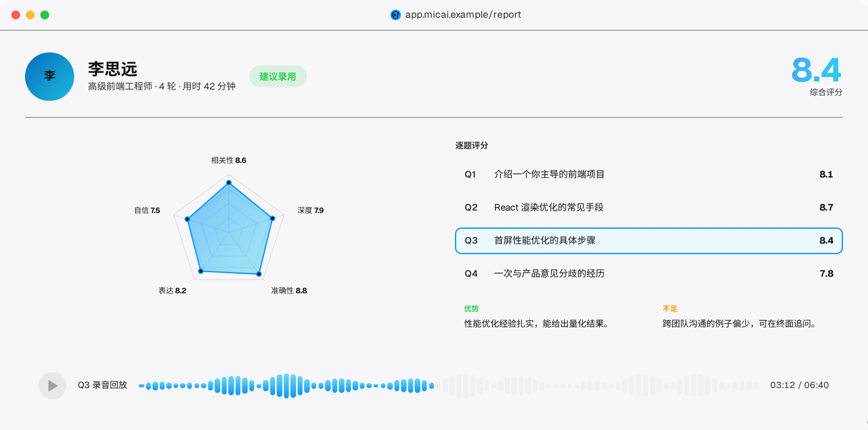Click the 优势 heading
Image resolution: width=868 pixels, height=430 pixels.
pos(471,309)
